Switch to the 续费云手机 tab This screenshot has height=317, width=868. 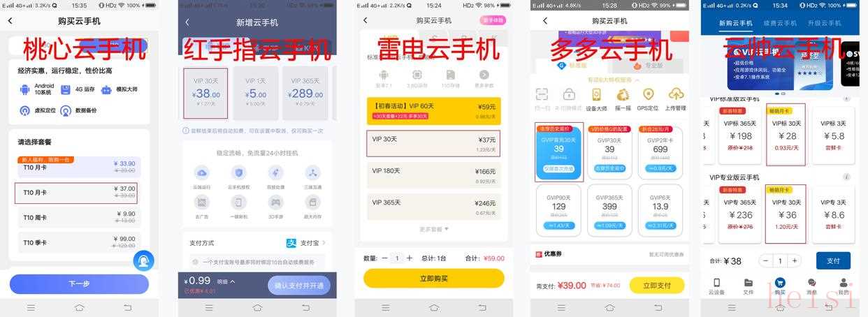[780, 23]
